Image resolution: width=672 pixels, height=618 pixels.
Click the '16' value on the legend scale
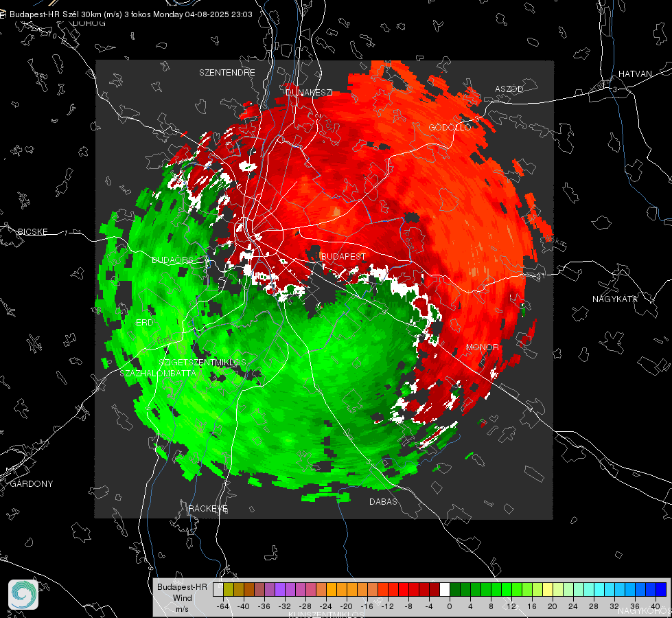pyautogui.click(x=532, y=606)
